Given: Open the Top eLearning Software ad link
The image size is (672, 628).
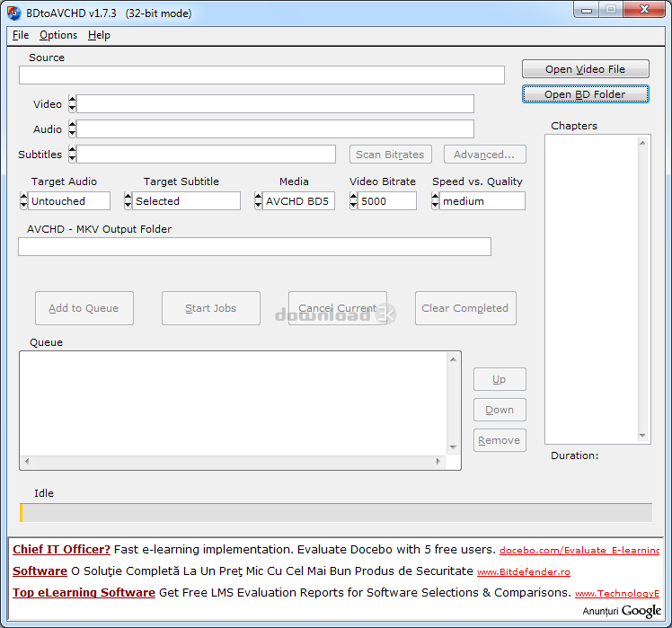Looking at the screenshot, I should pos(84,592).
